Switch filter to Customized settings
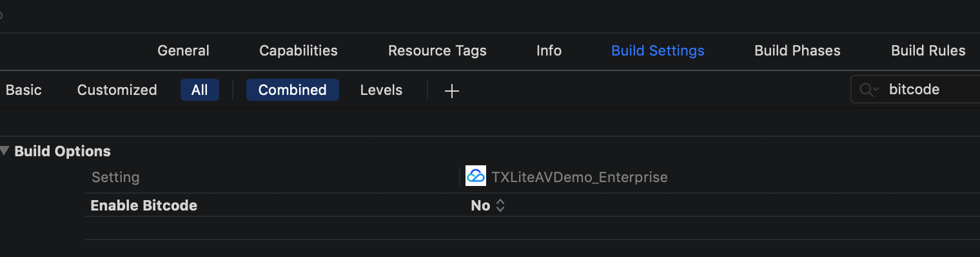This screenshot has width=980, height=257. [x=117, y=90]
